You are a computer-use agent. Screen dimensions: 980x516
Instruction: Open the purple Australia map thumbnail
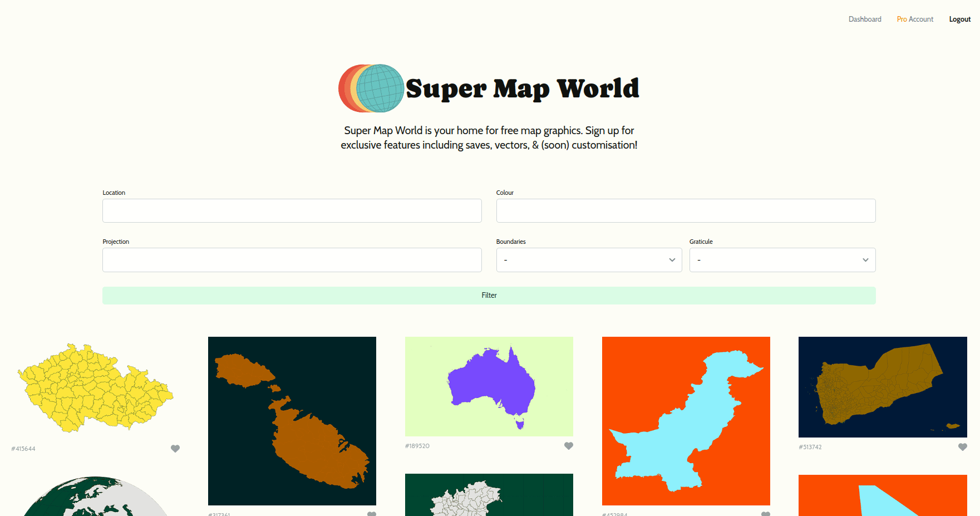(x=489, y=386)
